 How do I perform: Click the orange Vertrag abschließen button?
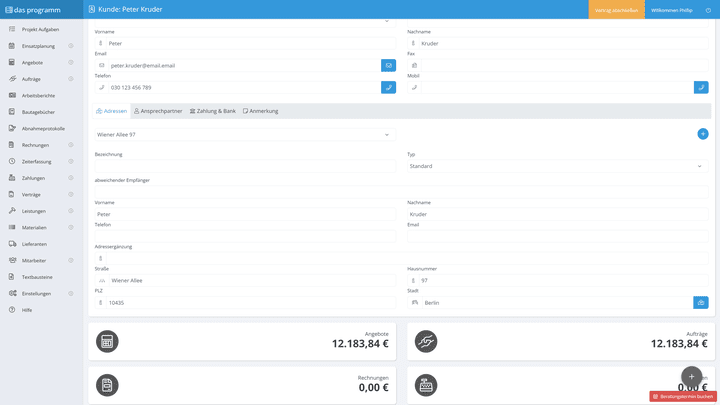[616, 10]
